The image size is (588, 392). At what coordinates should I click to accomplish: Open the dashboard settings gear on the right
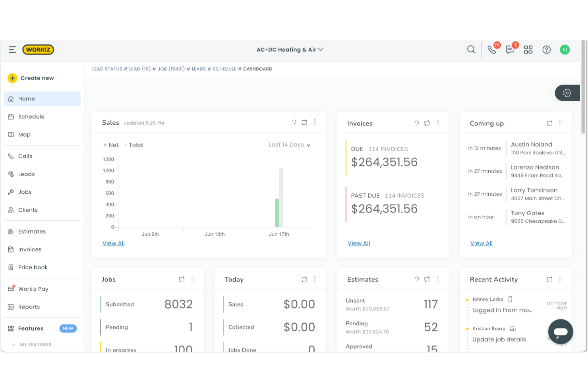click(x=567, y=93)
